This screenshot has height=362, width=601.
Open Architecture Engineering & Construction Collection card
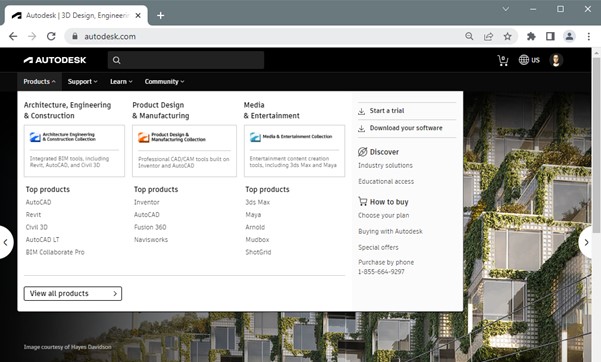[74, 151]
